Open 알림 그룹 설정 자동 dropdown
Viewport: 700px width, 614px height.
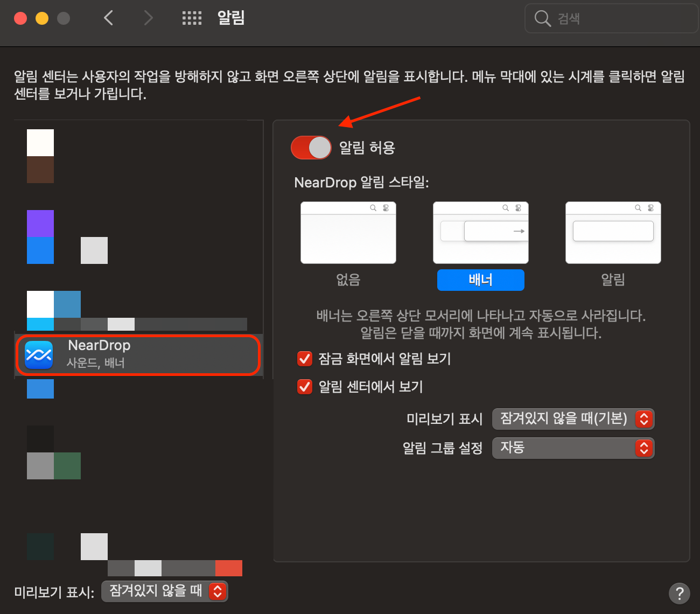click(x=573, y=448)
